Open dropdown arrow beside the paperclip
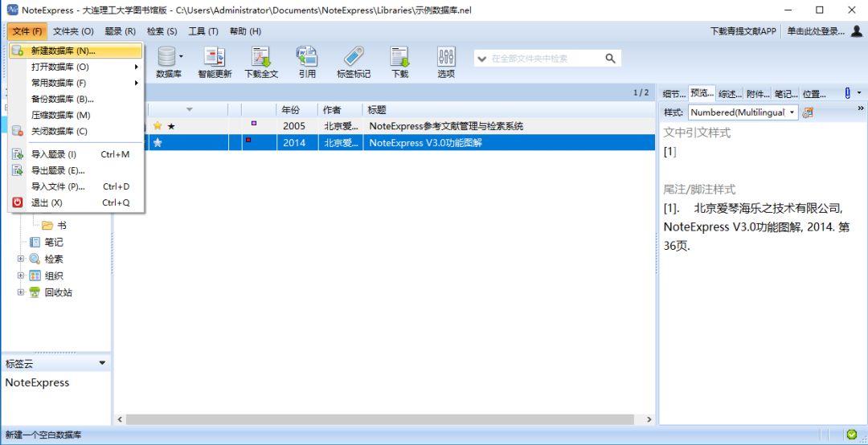This screenshot has height=445, width=868. click(x=859, y=93)
